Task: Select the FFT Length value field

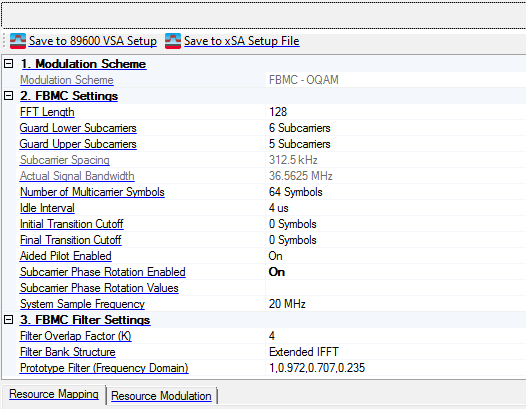Action: pyautogui.click(x=396, y=112)
